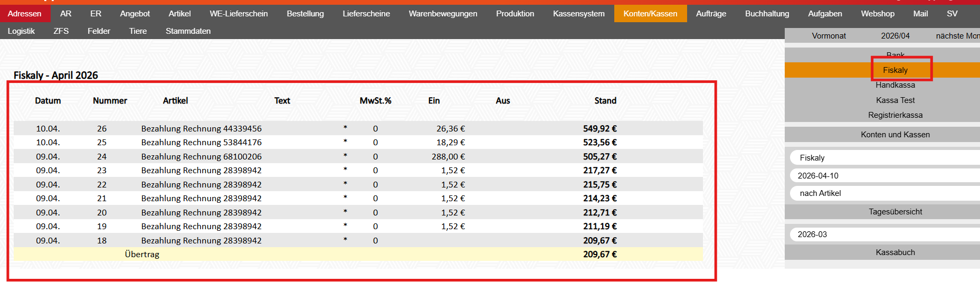Open the Kassa Test account

tap(895, 100)
